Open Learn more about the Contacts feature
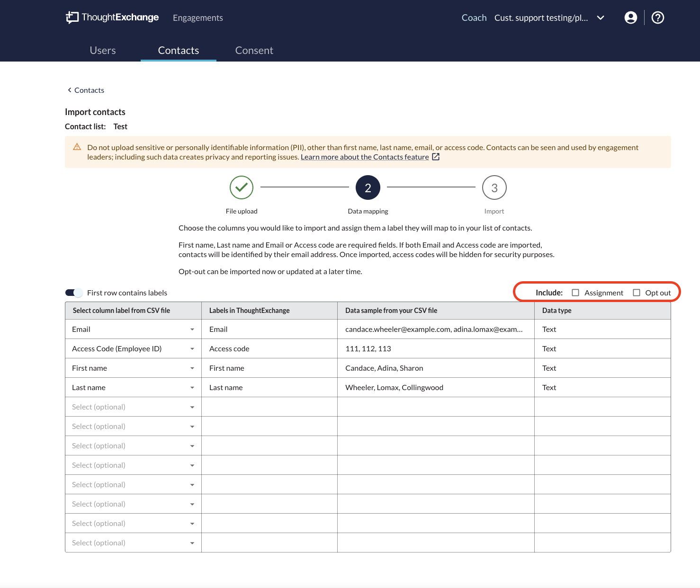Image resolution: width=700 pixels, height=588 pixels. 364,157
